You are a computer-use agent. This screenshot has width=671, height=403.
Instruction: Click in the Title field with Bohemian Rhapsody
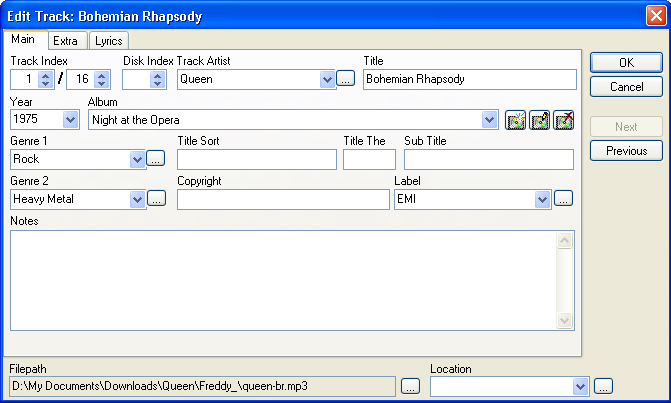[x=470, y=80]
